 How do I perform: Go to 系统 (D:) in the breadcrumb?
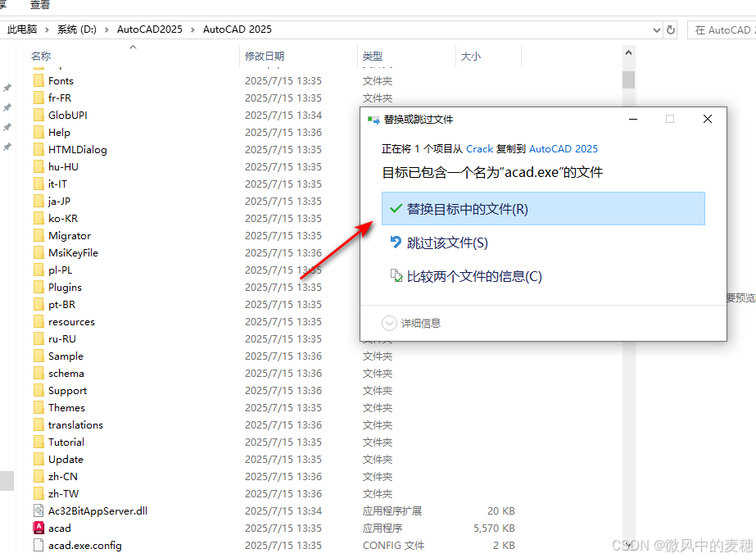(77, 29)
